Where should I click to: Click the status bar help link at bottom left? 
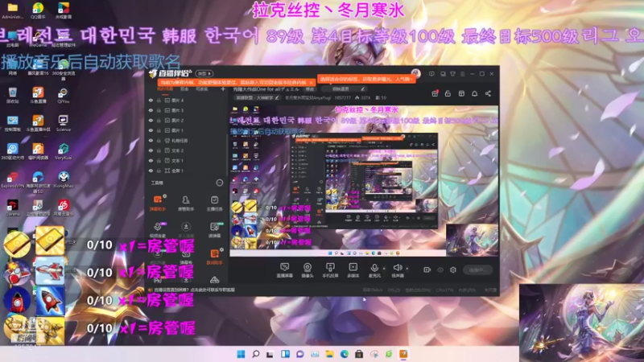(x=192, y=290)
